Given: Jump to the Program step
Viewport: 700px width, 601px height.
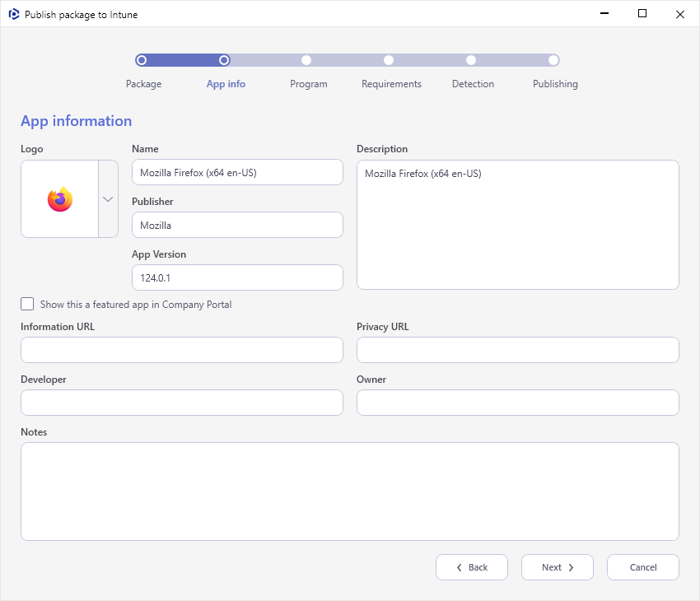Looking at the screenshot, I should click(309, 84).
